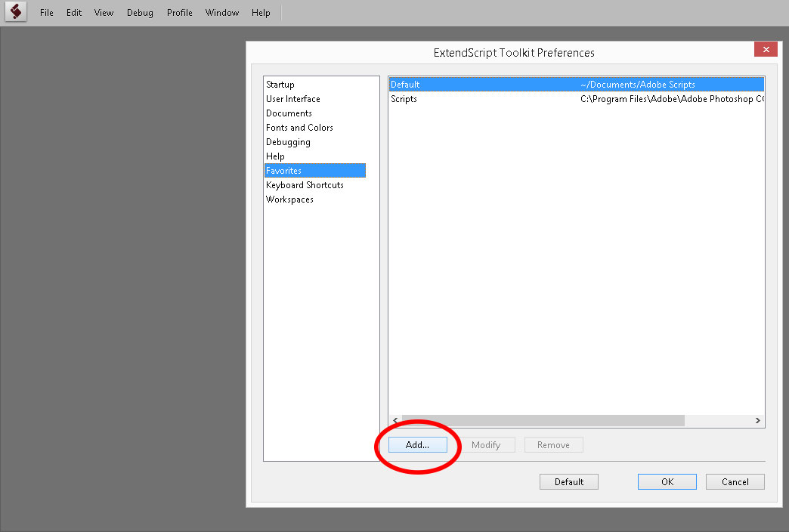Select the Workspaces preferences category
789x532 pixels.
(289, 199)
